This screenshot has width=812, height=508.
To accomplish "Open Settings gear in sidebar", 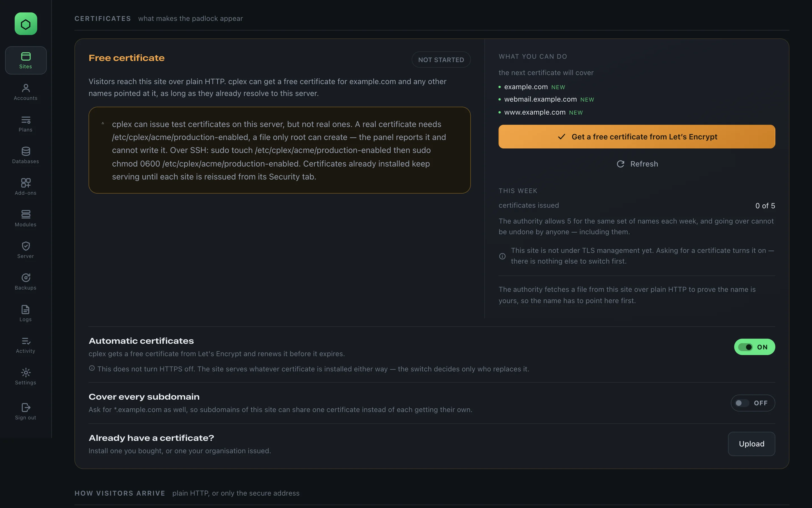I will click(26, 376).
